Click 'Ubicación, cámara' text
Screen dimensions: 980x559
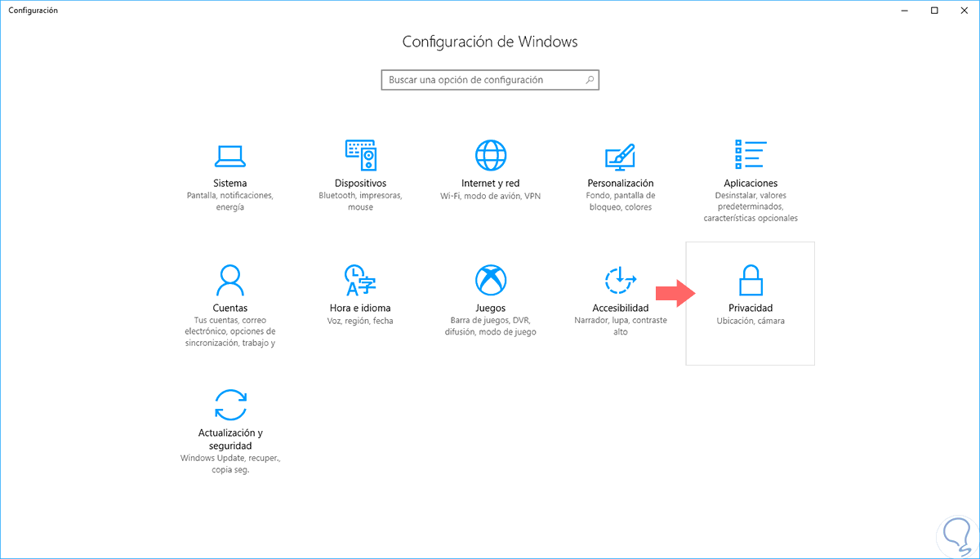(x=751, y=322)
